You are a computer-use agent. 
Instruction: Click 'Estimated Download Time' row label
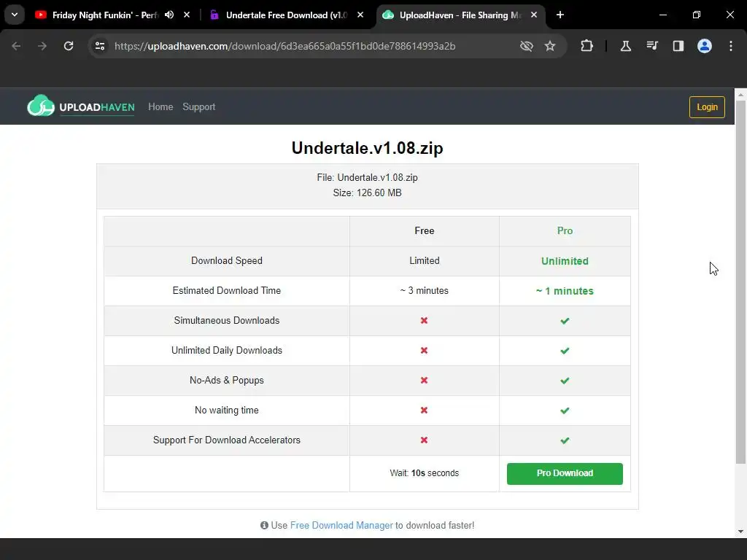pyautogui.click(x=227, y=290)
